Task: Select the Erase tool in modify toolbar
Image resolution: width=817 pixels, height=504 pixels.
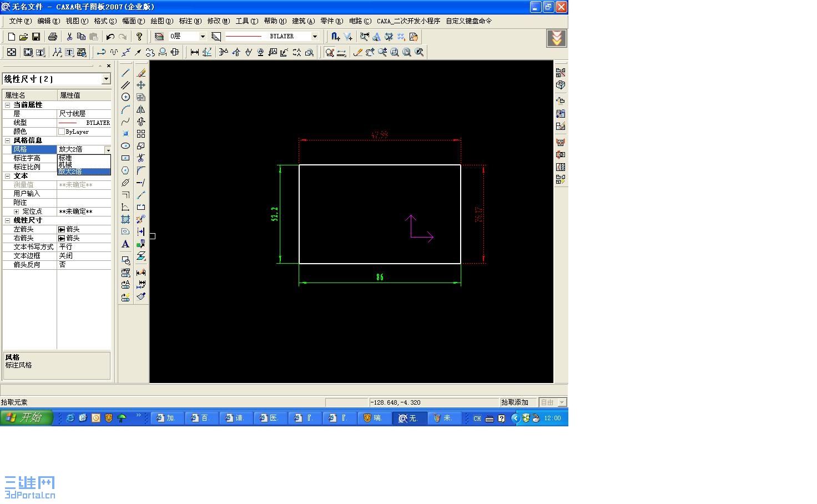Action: [x=141, y=73]
